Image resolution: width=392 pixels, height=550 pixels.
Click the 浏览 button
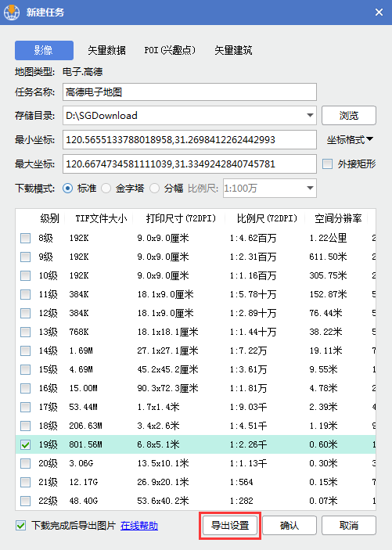[349, 116]
